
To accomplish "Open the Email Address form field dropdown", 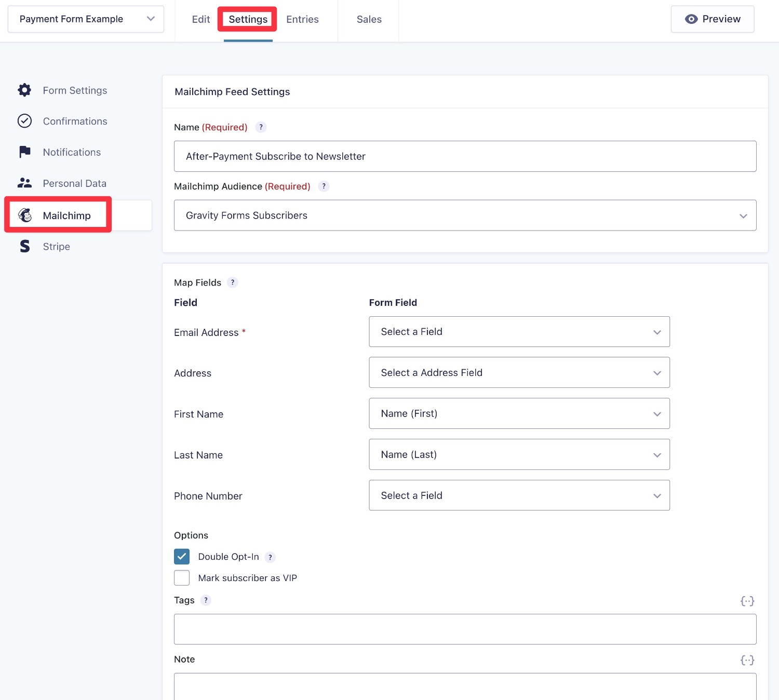I will (x=519, y=332).
